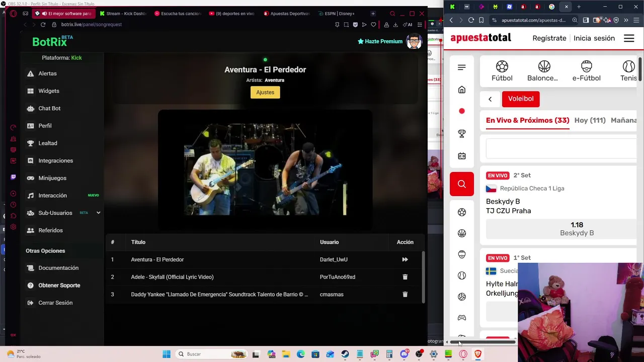Switch to Escucha tus canciones tab

(x=178, y=14)
